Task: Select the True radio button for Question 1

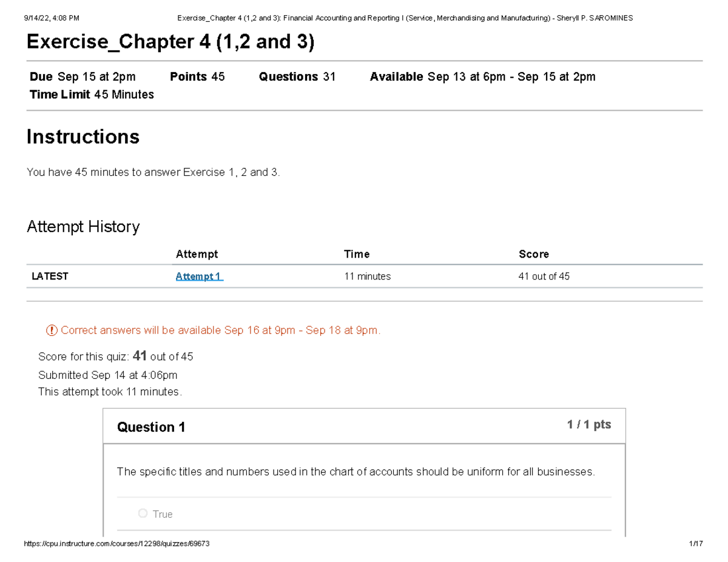Action: [x=143, y=513]
